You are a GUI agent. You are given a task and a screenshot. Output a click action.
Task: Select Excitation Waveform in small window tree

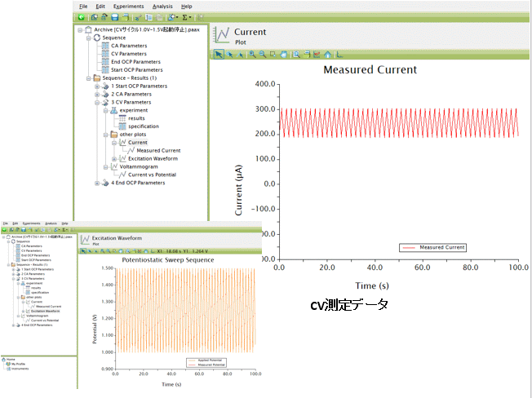[x=45, y=311]
